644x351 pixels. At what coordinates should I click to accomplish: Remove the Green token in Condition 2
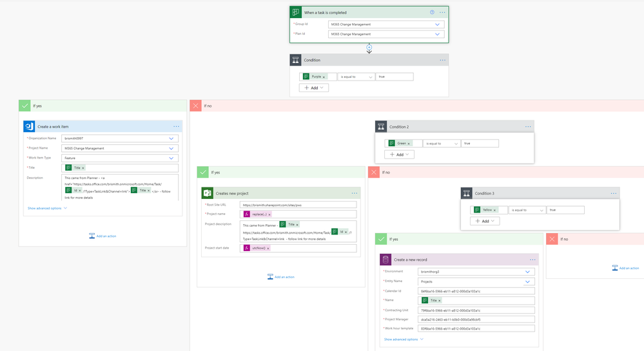pyautogui.click(x=409, y=144)
